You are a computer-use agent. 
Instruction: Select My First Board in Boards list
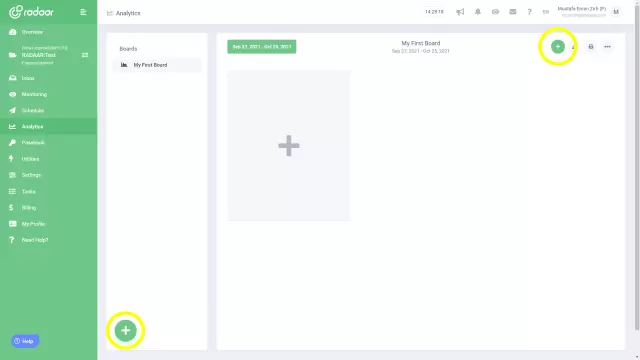pos(157,65)
